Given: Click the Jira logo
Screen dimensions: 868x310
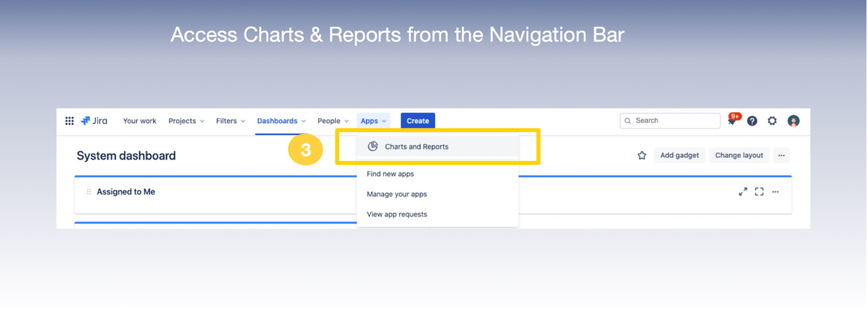Looking at the screenshot, I should pos(94,121).
